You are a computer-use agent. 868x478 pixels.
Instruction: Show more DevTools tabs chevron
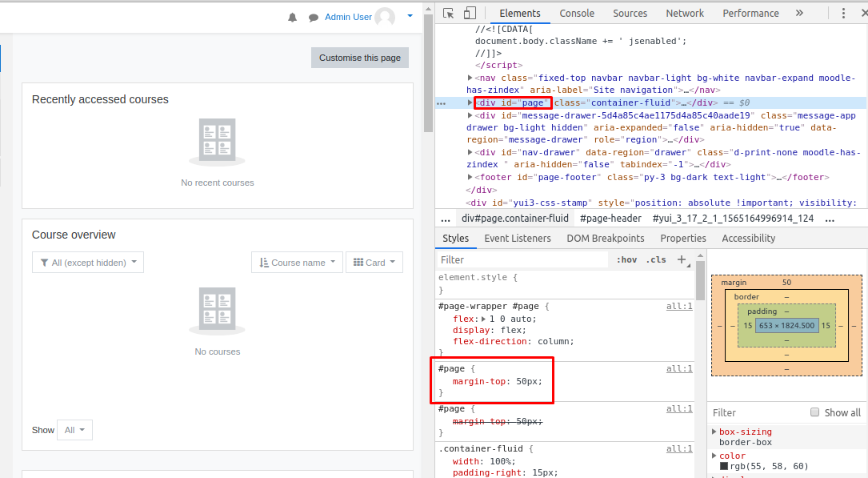pyautogui.click(x=799, y=14)
